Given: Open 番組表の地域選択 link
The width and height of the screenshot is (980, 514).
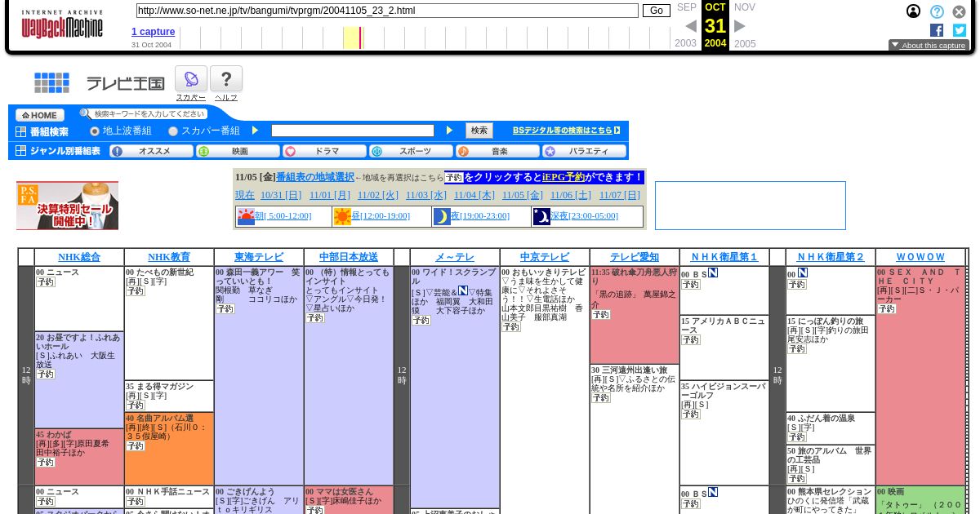Looking at the screenshot, I should (315, 176).
